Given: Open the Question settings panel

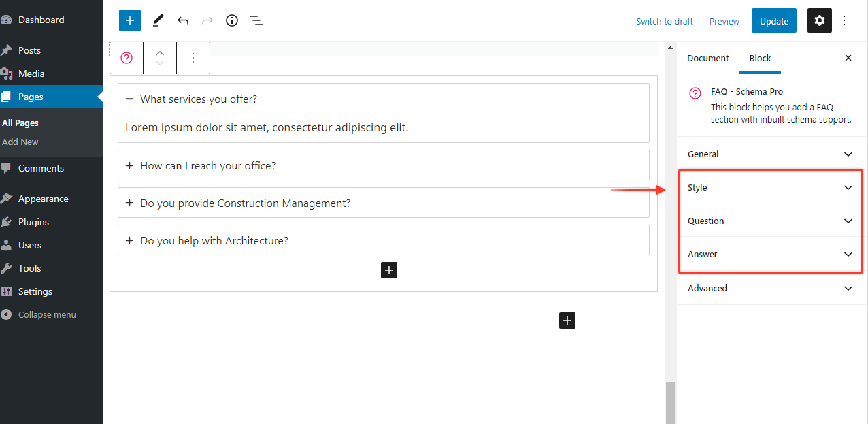Looking at the screenshot, I should [x=770, y=221].
